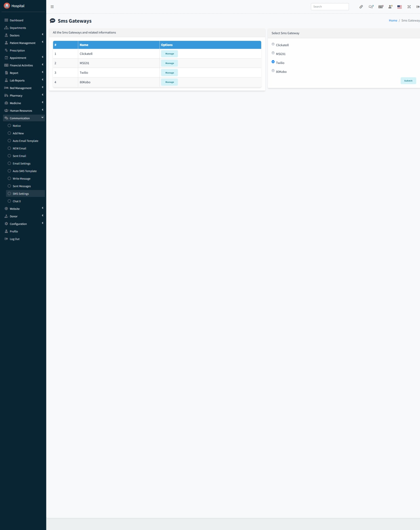Toggle fullscreen with the expand arrows icon
The image size is (420, 530).
[x=409, y=7]
